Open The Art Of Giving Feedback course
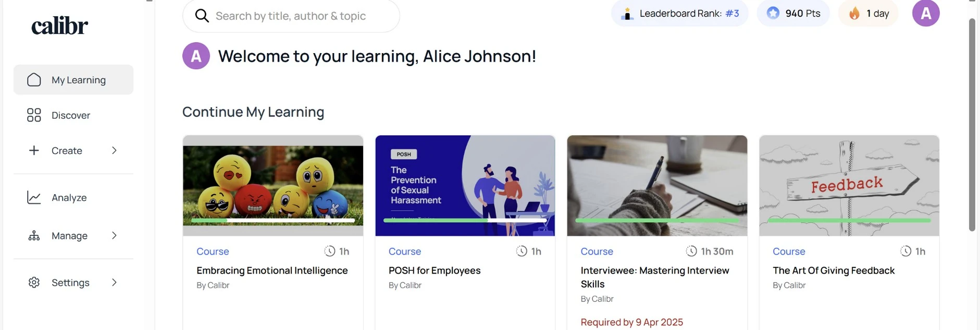 click(833, 271)
